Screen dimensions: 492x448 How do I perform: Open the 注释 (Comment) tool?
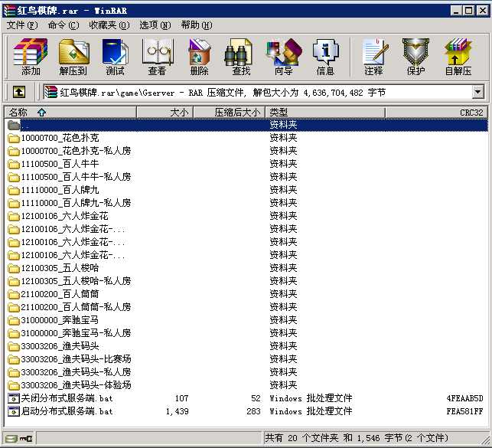373,57
